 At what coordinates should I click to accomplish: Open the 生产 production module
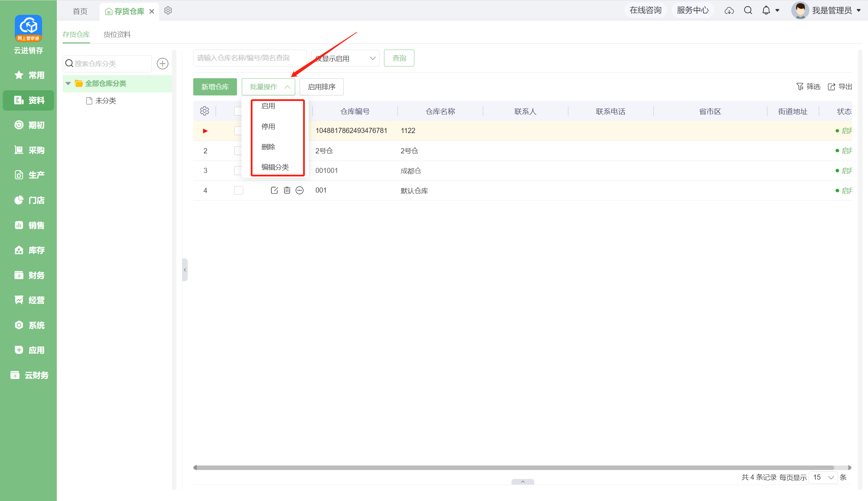29,175
